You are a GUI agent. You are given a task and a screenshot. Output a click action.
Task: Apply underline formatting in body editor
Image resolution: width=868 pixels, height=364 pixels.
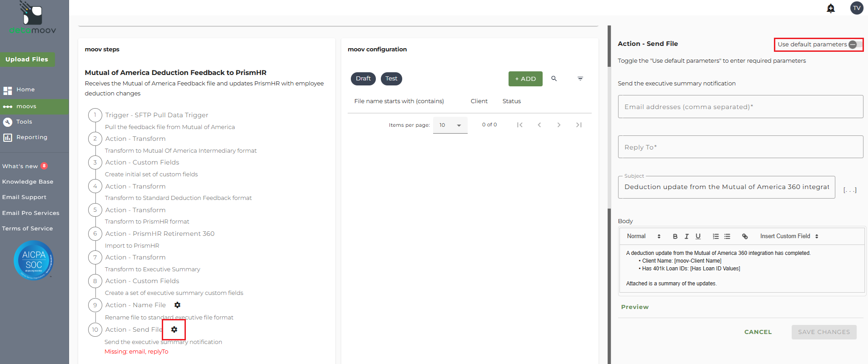698,236
